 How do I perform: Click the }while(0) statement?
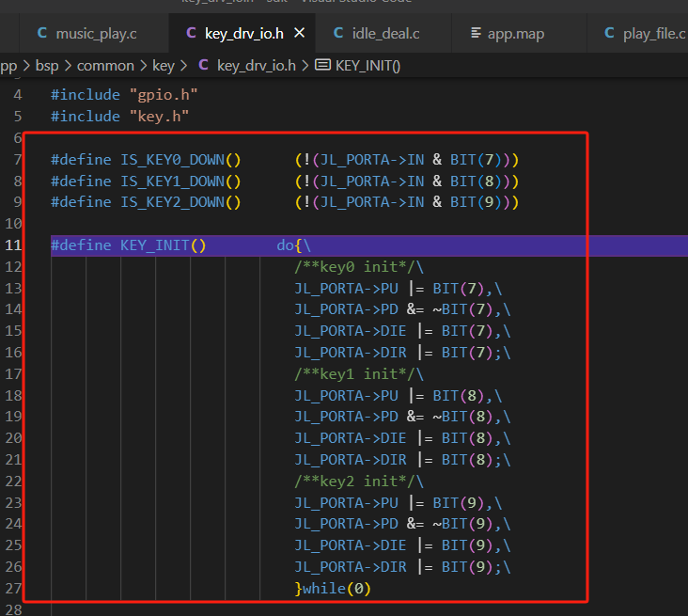pos(333,589)
